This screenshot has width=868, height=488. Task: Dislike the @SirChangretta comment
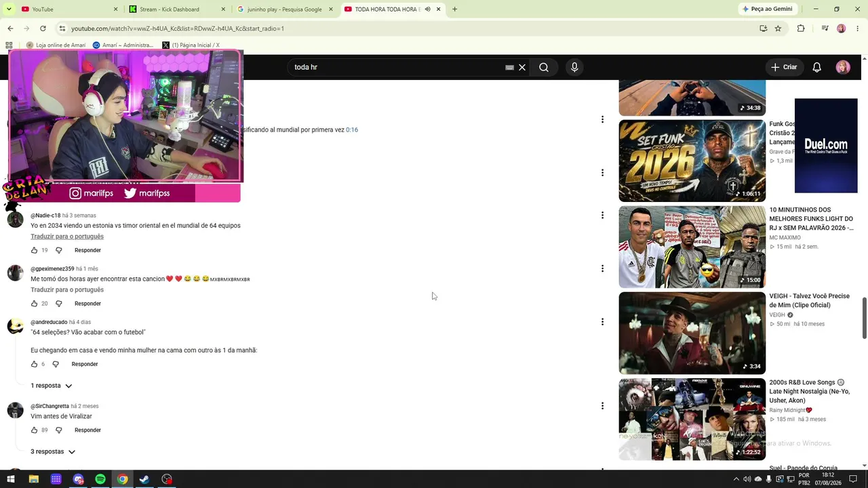click(59, 430)
